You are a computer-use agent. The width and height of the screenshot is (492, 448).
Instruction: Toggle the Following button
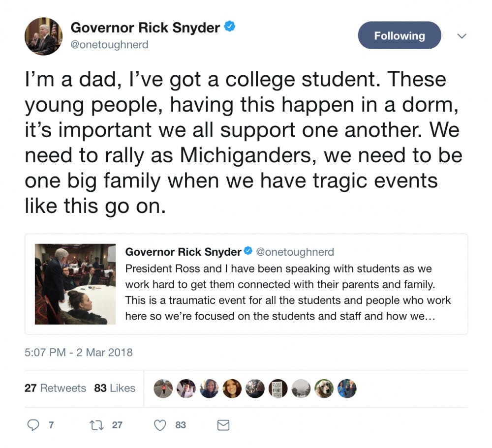pos(399,35)
